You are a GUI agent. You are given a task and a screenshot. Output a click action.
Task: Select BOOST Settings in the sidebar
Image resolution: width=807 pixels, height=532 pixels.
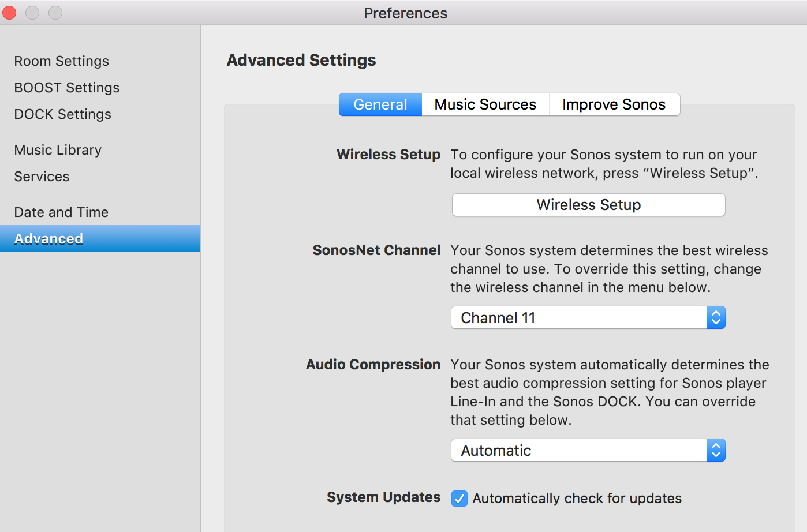(x=67, y=88)
